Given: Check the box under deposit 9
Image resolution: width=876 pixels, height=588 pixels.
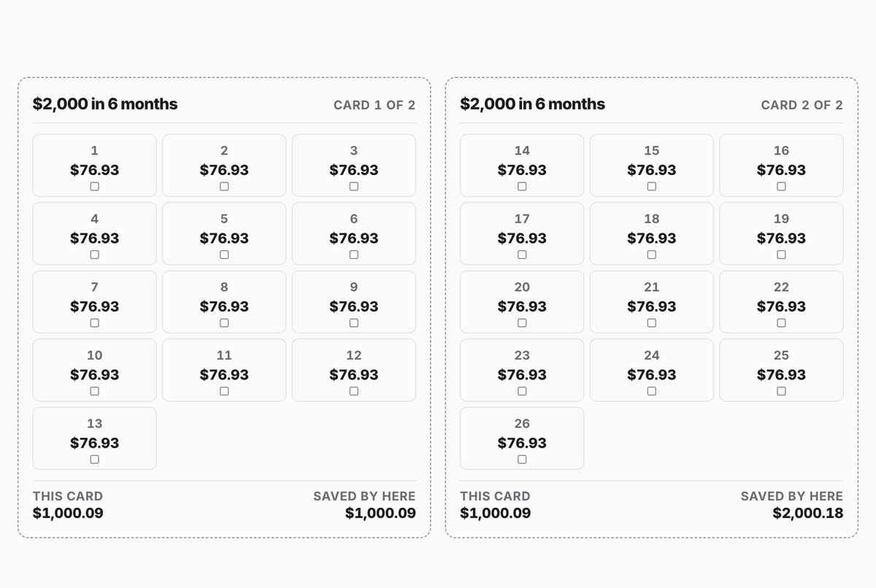Looking at the screenshot, I should click(354, 322).
